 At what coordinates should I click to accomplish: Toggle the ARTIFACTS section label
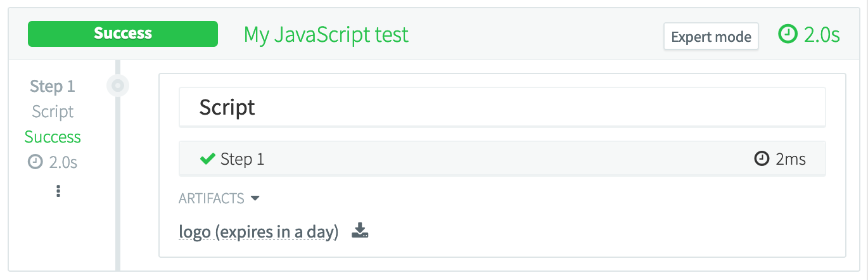point(212,198)
